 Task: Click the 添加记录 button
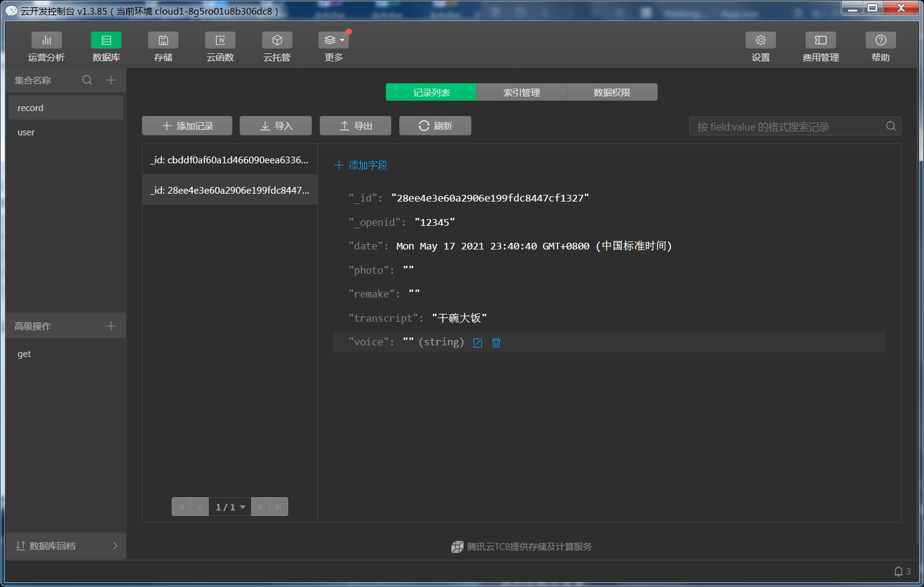(x=187, y=126)
